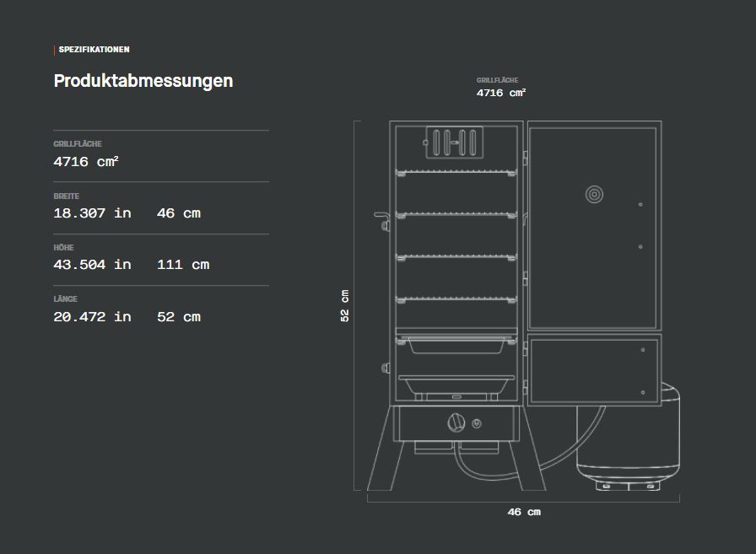Click the 20.472 in length value
This screenshot has width=756, height=554.
coord(92,317)
